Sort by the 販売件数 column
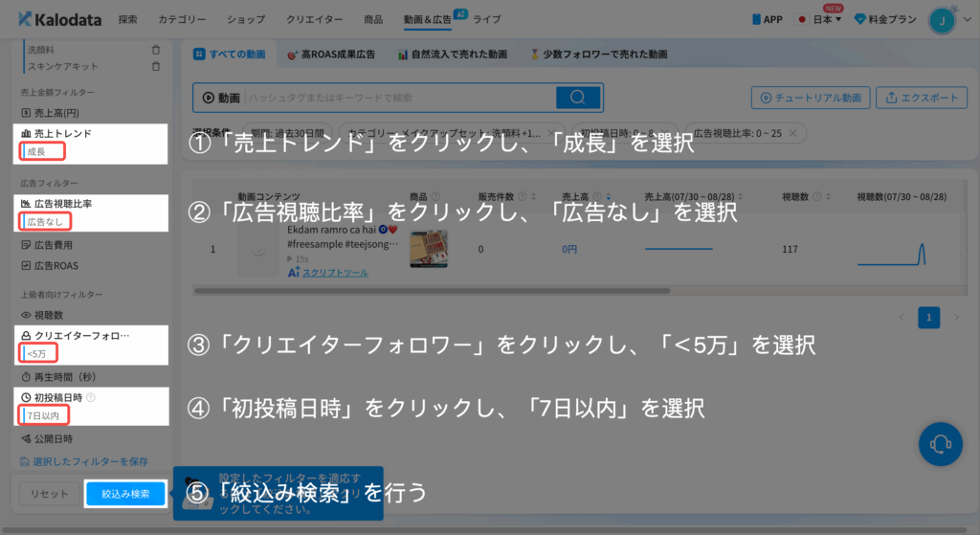 [533, 196]
